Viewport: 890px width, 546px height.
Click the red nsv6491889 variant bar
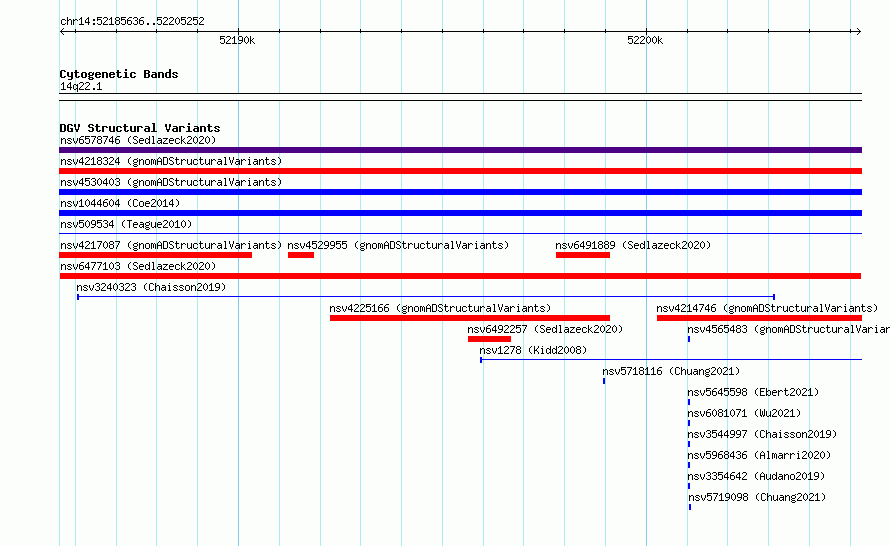click(583, 255)
